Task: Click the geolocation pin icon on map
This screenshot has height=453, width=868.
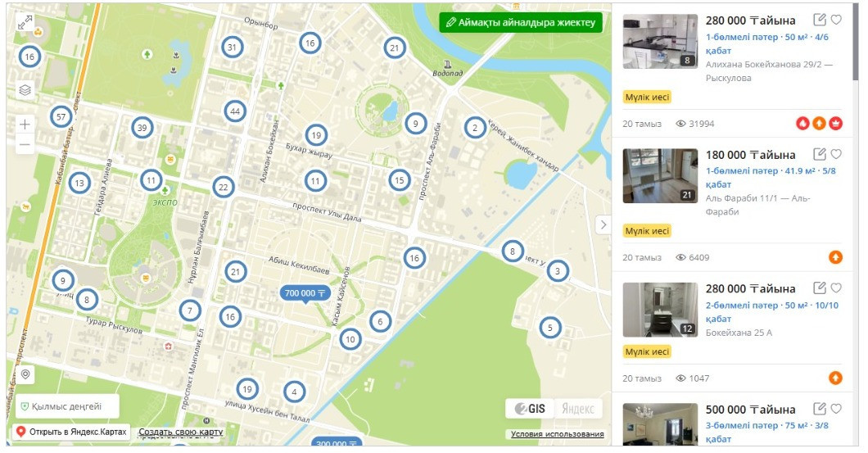Action: coord(25,375)
